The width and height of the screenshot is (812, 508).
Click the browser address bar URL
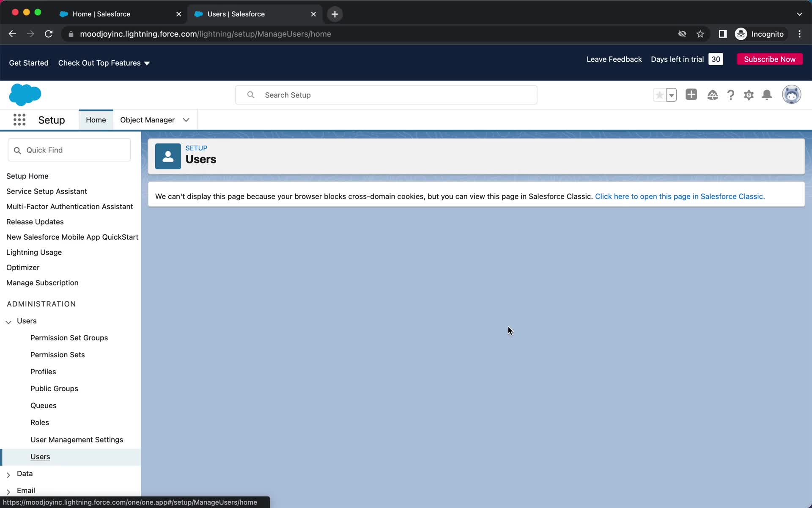point(206,34)
